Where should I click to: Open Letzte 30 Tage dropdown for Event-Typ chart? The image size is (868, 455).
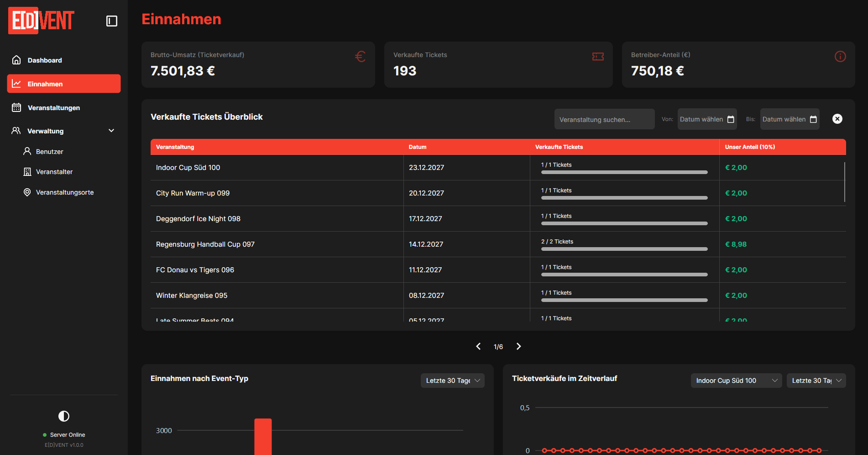click(x=453, y=381)
